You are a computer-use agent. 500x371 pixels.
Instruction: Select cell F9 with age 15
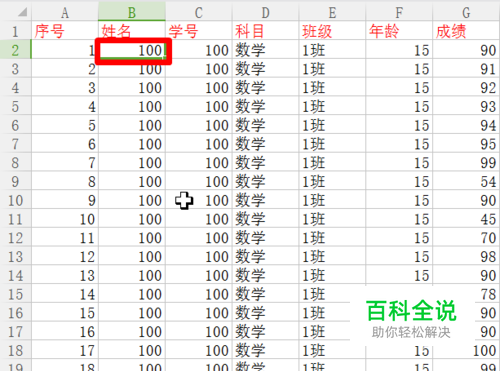click(x=399, y=181)
